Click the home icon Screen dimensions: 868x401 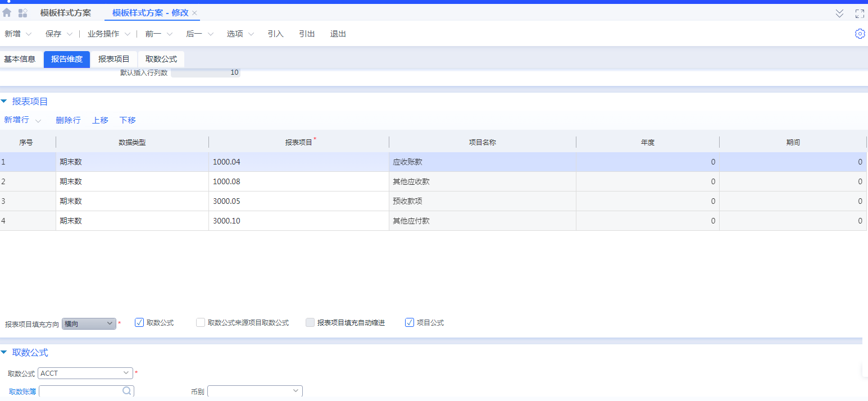(7, 13)
